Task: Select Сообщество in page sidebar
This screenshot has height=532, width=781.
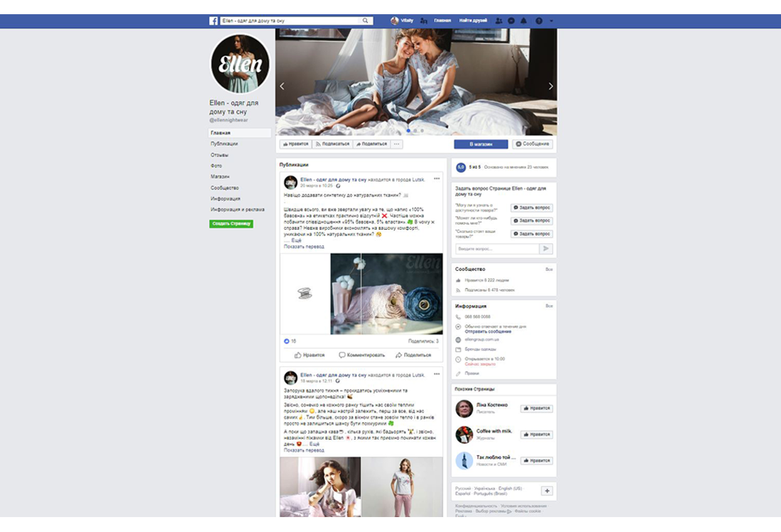Action: (x=224, y=188)
